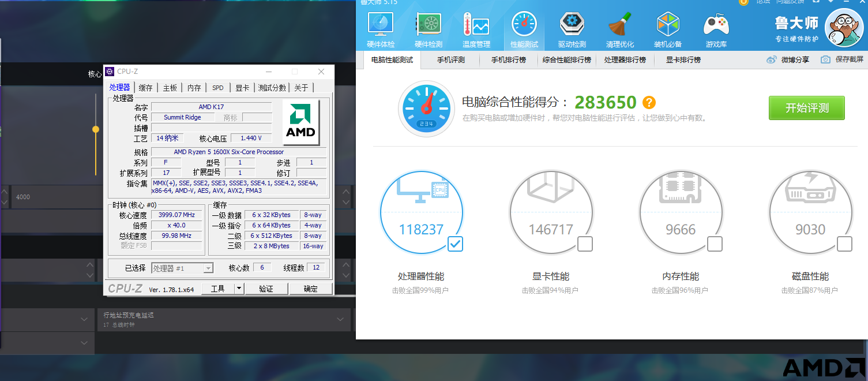Click the 击败全国87%用户 text under 磁盘性能
Image resolution: width=868 pixels, height=381 pixels.
810,291
